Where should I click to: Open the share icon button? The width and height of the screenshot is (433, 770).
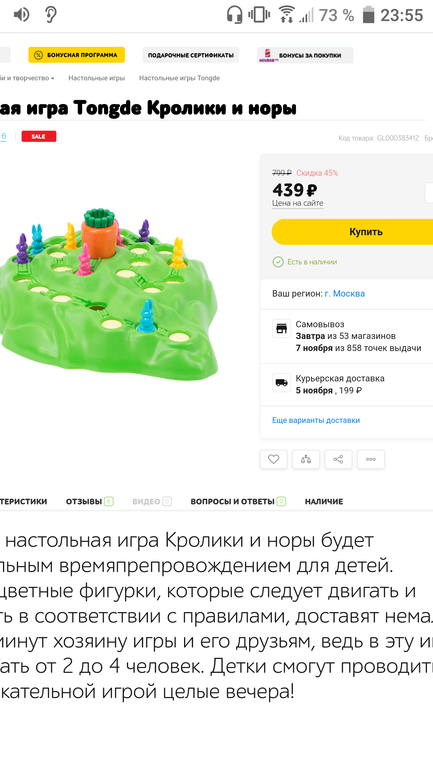tap(338, 459)
